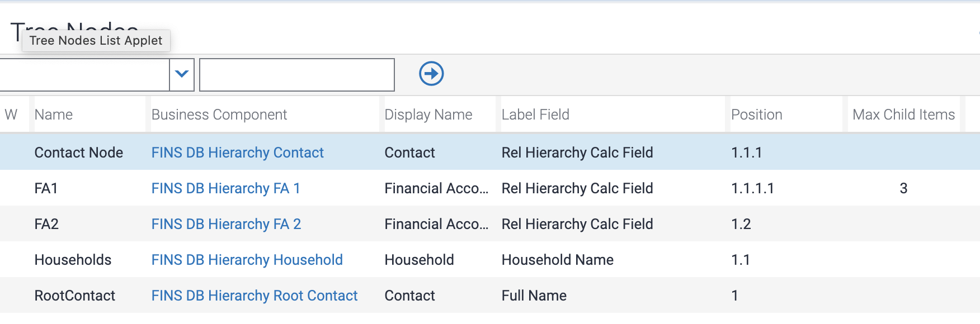Sort by Name column header
The height and width of the screenshot is (324, 980).
point(54,115)
